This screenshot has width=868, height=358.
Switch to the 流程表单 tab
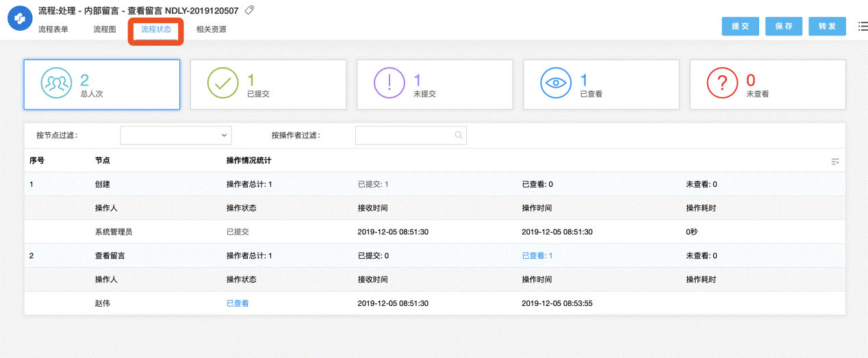tap(53, 29)
